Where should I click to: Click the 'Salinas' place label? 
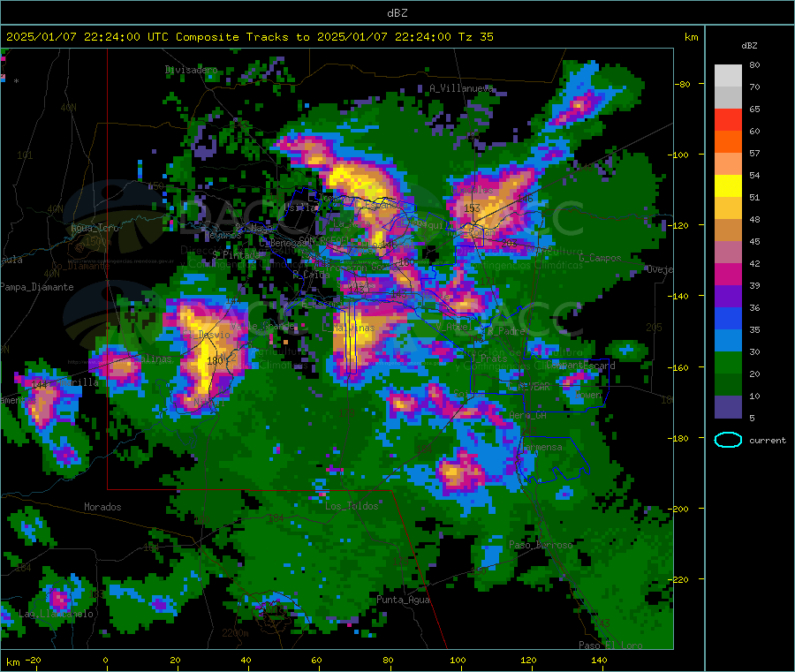pyautogui.click(x=153, y=359)
